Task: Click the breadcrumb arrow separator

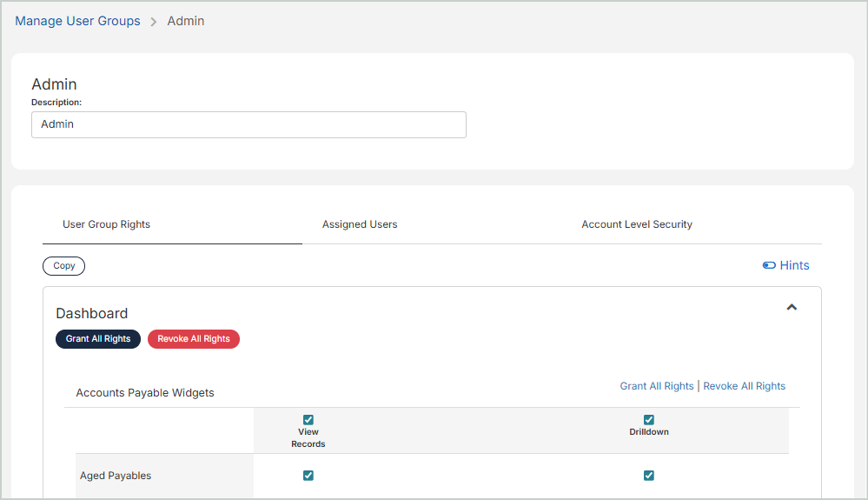Action: click(x=154, y=22)
